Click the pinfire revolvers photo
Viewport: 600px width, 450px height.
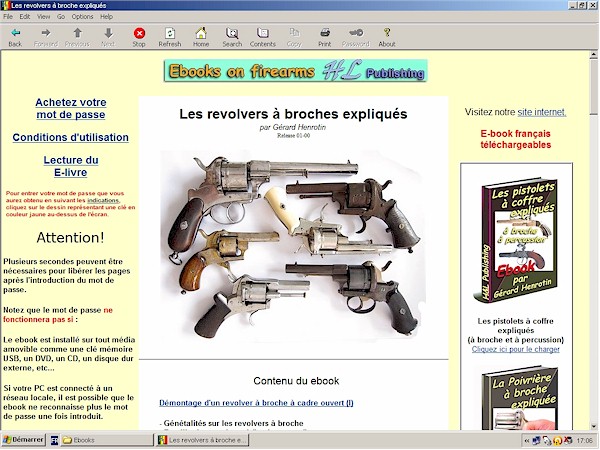pos(293,245)
